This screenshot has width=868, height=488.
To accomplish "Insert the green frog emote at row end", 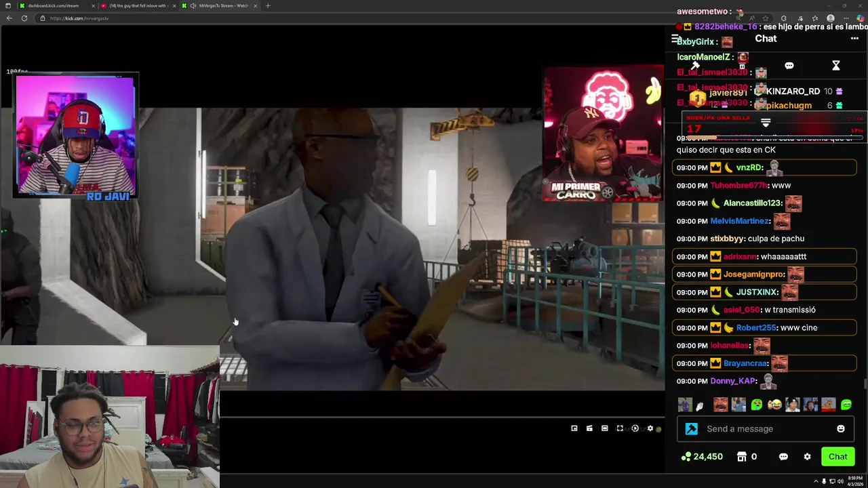I will coord(846,405).
